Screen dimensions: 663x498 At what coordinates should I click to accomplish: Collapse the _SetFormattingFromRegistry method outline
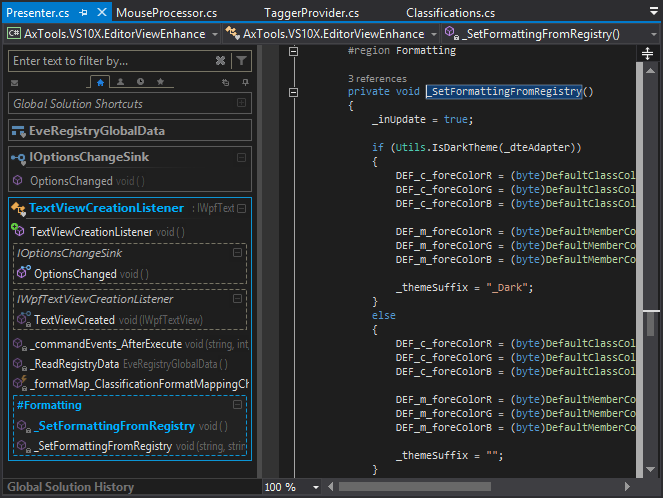click(293, 92)
